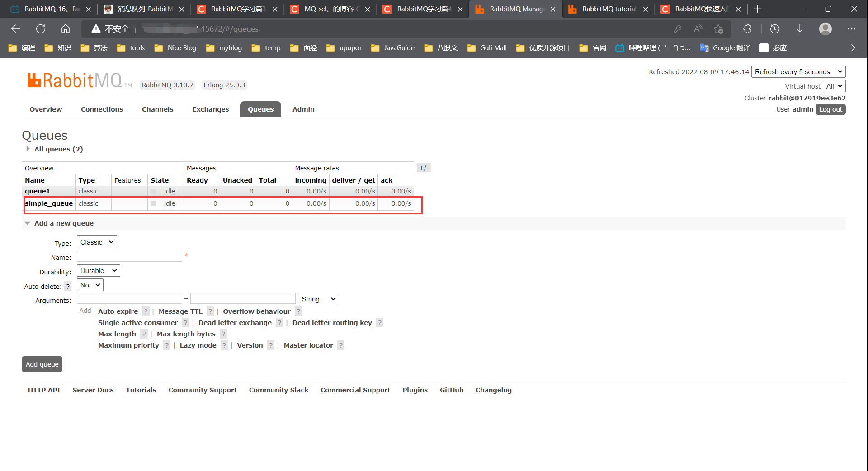
Task: Open Changelog footer link
Action: click(494, 390)
